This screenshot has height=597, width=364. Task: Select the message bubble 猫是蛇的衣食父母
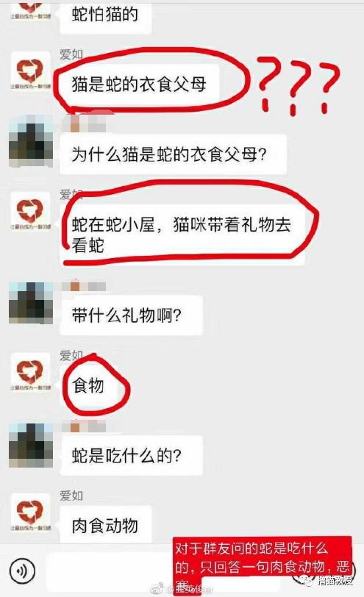[140, 84]
